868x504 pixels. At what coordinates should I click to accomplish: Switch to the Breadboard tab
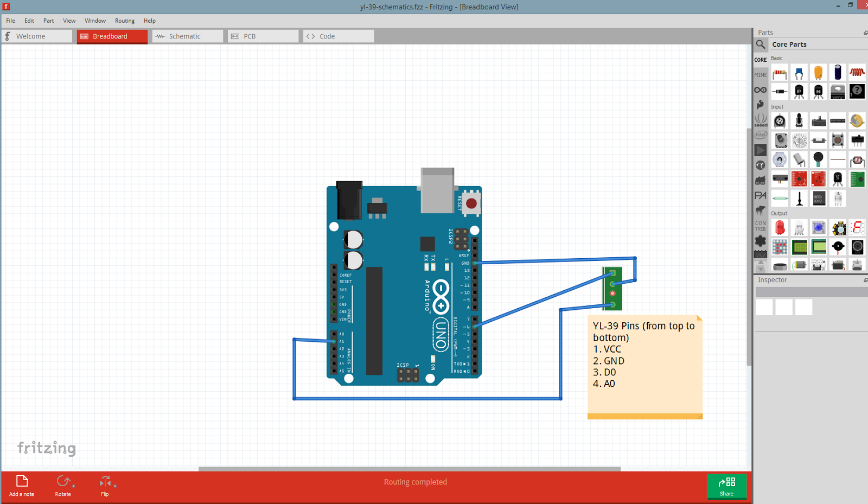coord(112,36)
